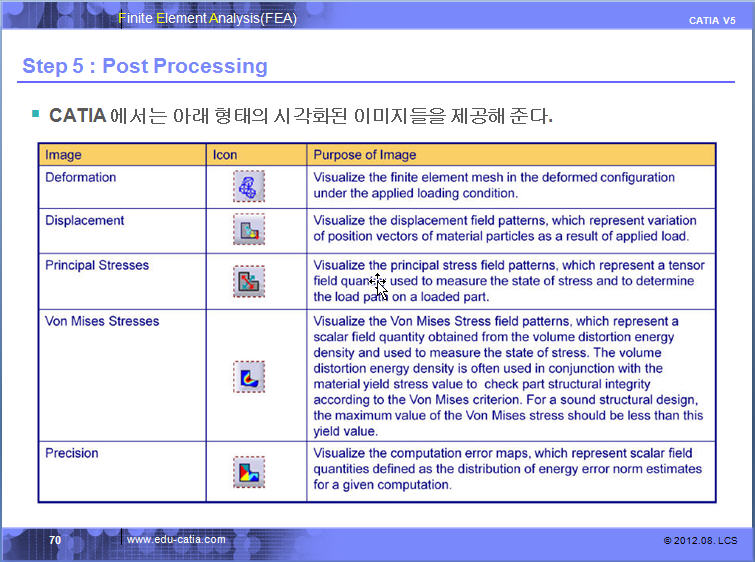Click the 'Image' column header
The width and height of the screenshot is (755, 562).
click(x=63, y=155)
